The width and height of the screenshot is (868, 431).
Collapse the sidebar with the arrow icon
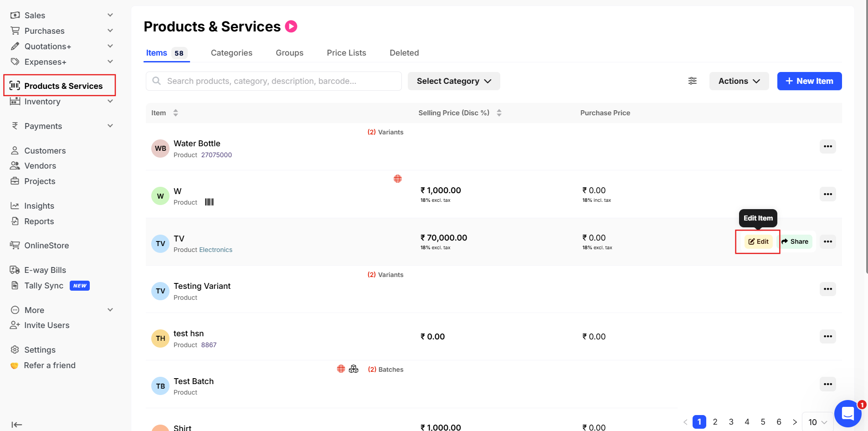[x=16, y=425]
